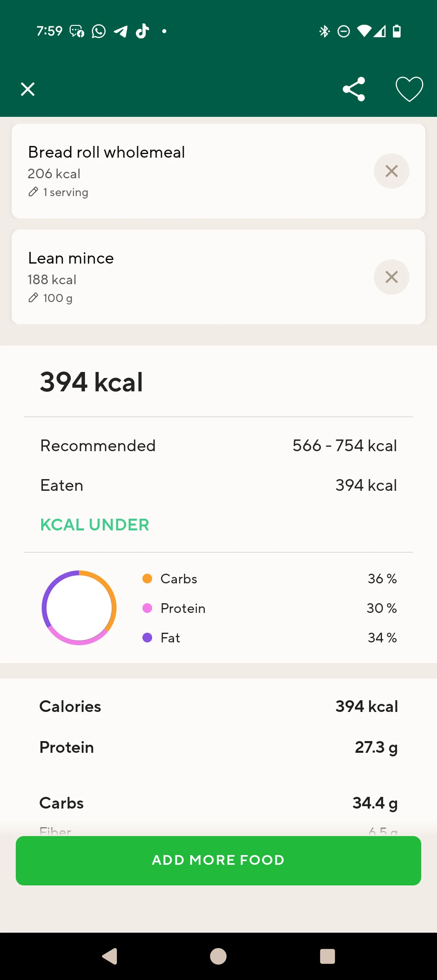Select the Carbs orange legend dot
The image size is (437, 980).
pyautogui.click(x=147, y=579)
